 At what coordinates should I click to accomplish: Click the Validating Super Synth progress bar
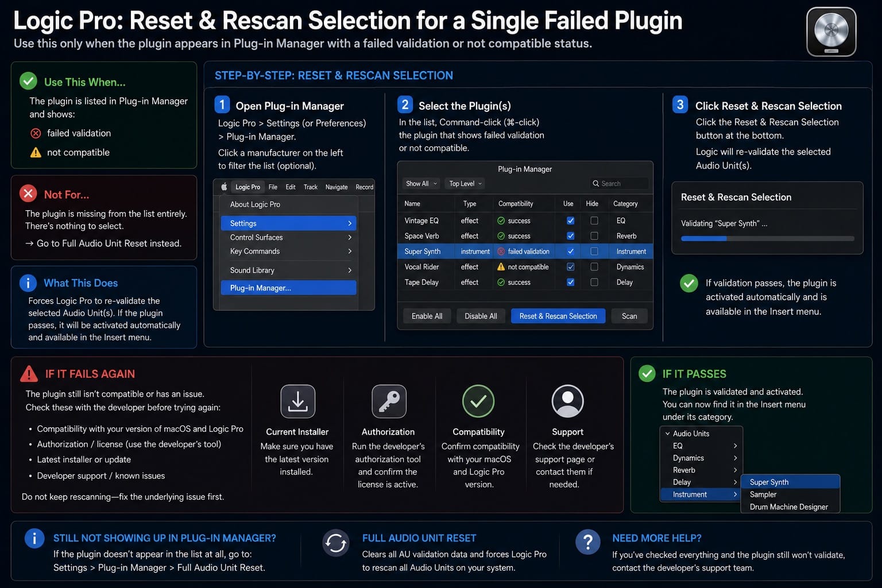coord(767,238)
